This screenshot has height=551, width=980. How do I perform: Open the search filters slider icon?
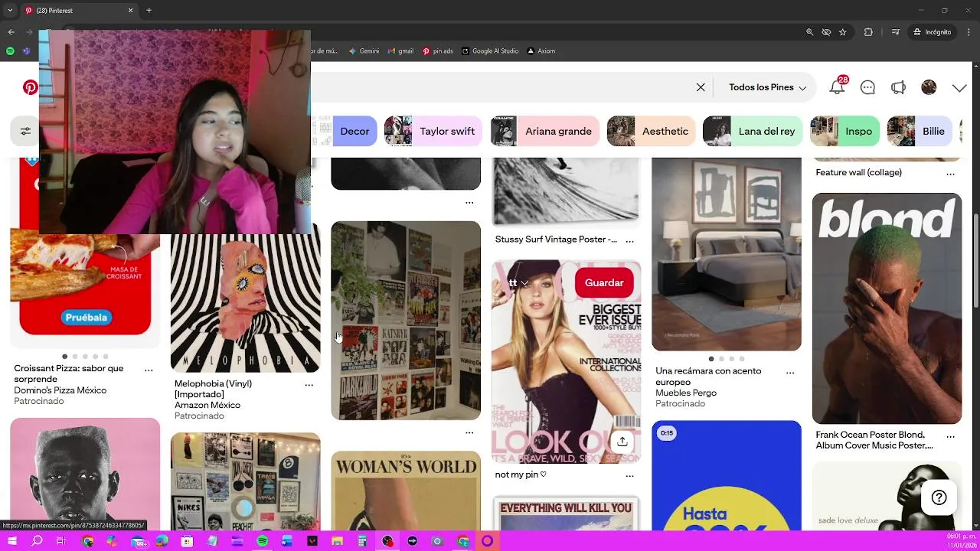(25, 131)
